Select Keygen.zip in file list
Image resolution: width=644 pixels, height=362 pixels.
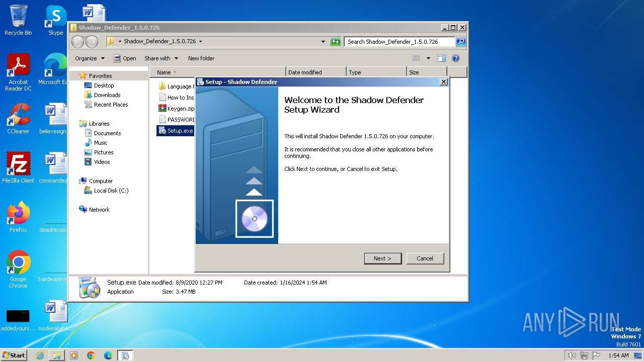click(176, 109)
